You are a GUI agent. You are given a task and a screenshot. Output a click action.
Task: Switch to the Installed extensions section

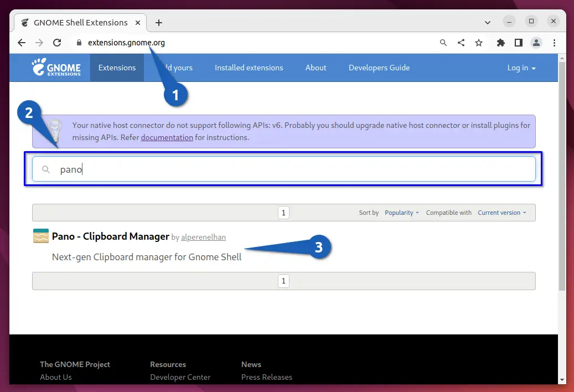point(249,68)
